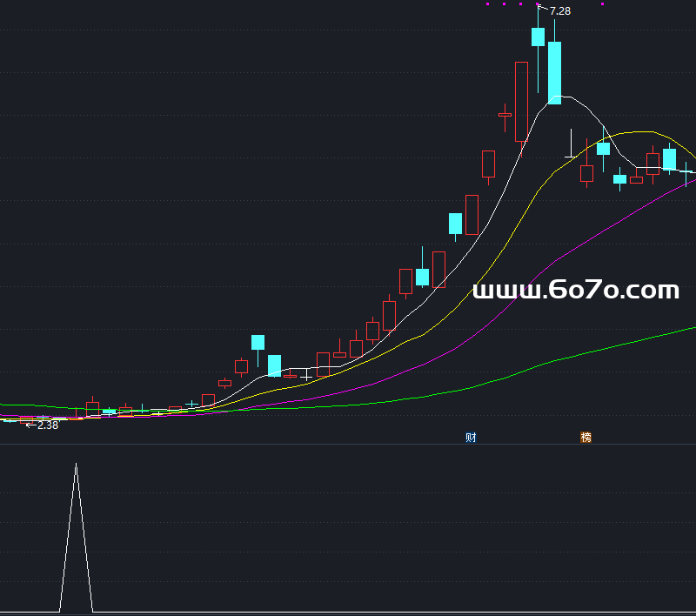696x616 pixels.
Task: Click the rightmost magenta dot at chart top
Action: [602, 4]
